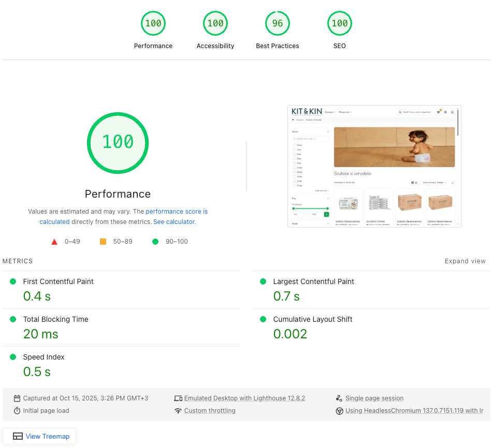The image size is (493, 448).
Task: Click the treemap icon inside View Treemap button
Action: click(x=18, y=436)
